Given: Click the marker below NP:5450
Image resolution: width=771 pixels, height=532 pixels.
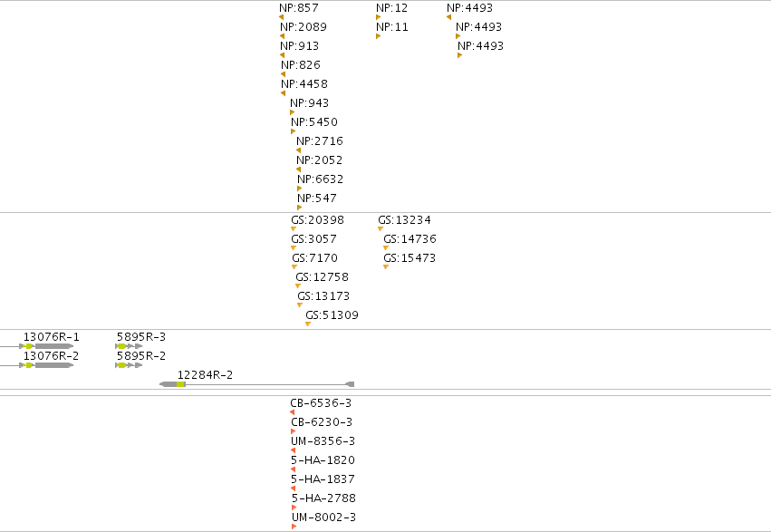Looking at the screenshot, I should (x=293, y=131).
